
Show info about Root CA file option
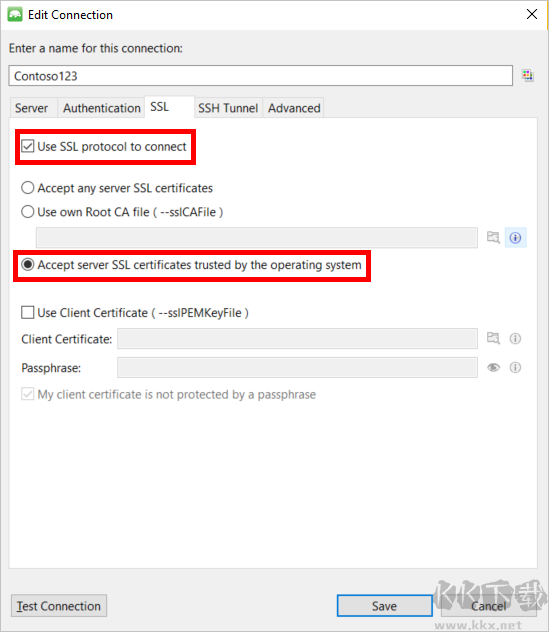(x=516, y=237)
